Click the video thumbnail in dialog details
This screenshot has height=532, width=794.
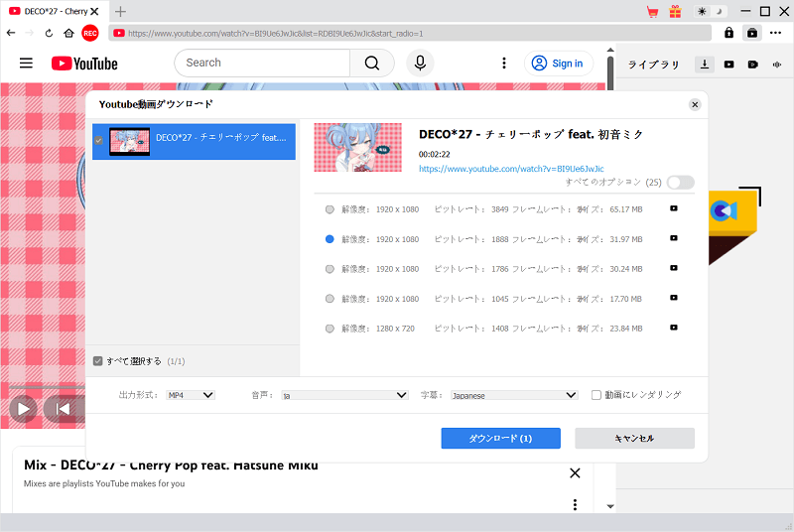357,147
